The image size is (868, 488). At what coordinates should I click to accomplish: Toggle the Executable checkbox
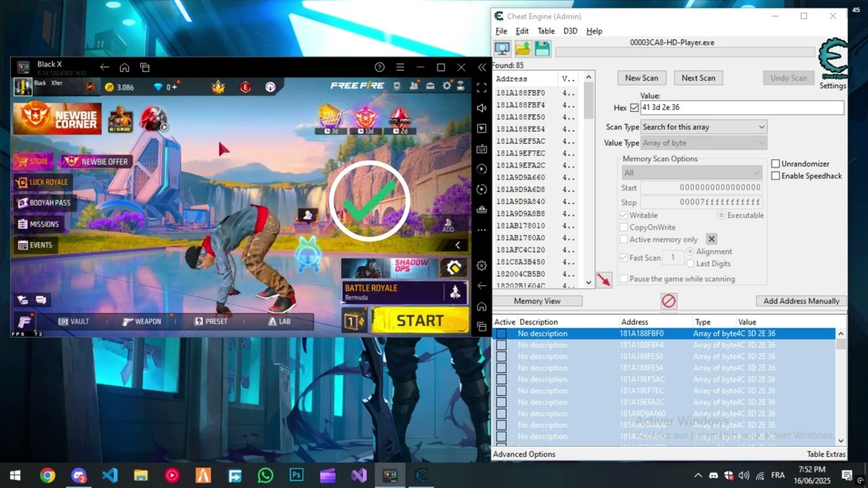pyautogui.click(x=722, y=216)
